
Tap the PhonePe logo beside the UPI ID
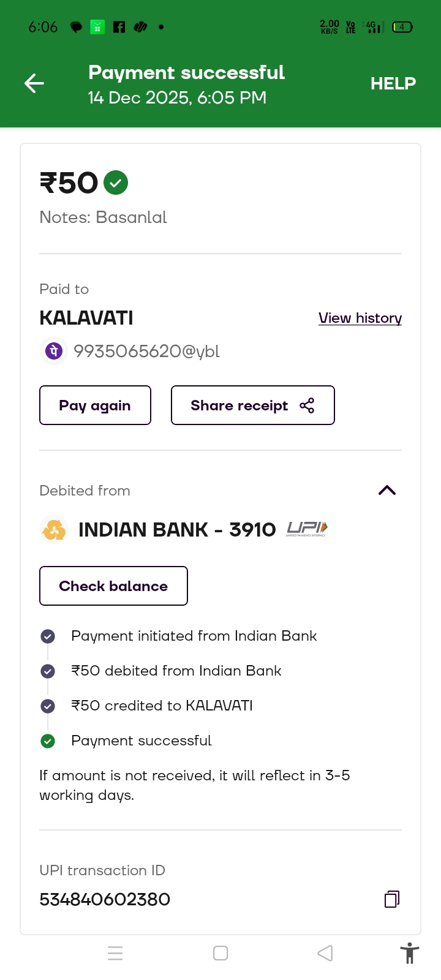54,351
